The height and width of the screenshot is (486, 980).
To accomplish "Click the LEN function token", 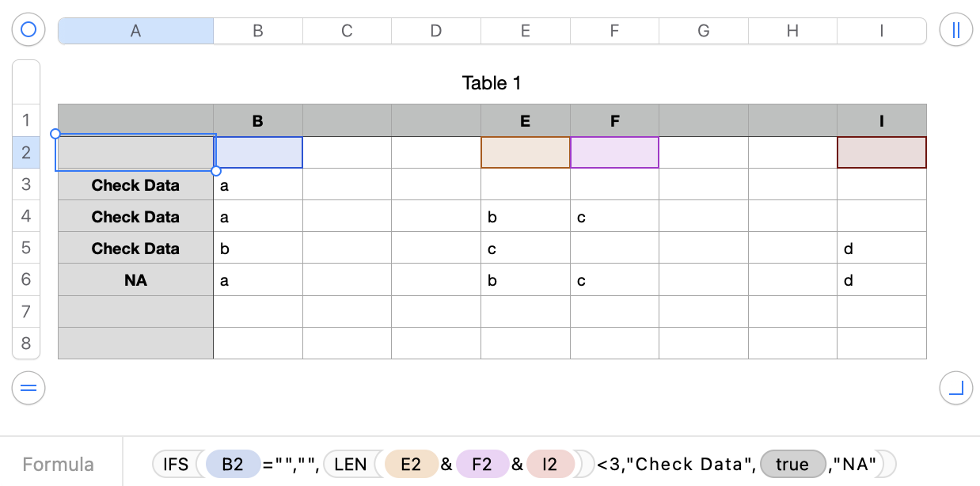I will click(x=350, y=464).
